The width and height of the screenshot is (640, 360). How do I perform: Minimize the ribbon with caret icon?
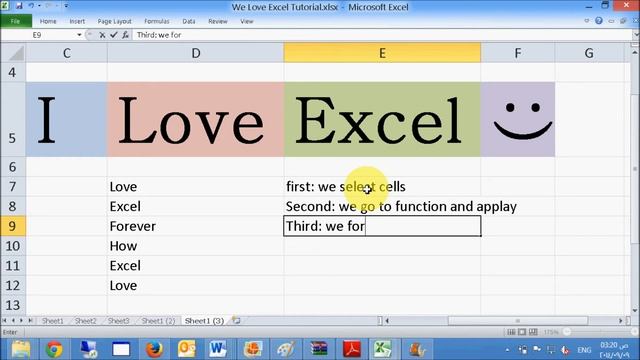click(587, 21)
